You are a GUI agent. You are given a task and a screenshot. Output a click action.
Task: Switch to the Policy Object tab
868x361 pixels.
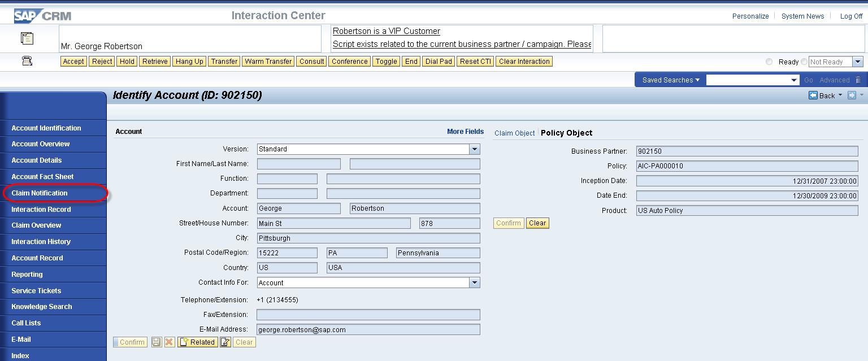click(x=567, y=133)
